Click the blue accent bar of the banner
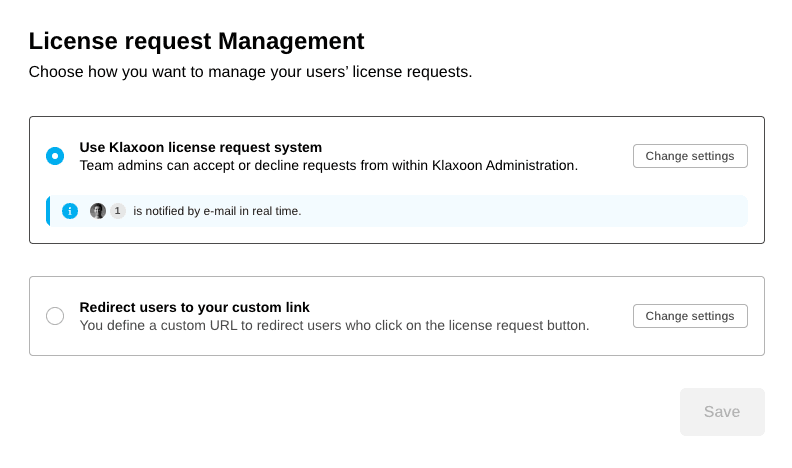 coord(47,211)
